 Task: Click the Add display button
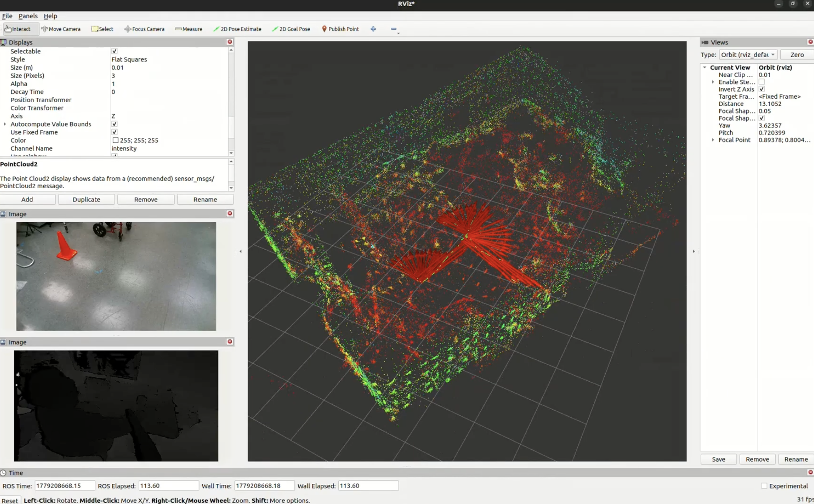coord(28,199)
